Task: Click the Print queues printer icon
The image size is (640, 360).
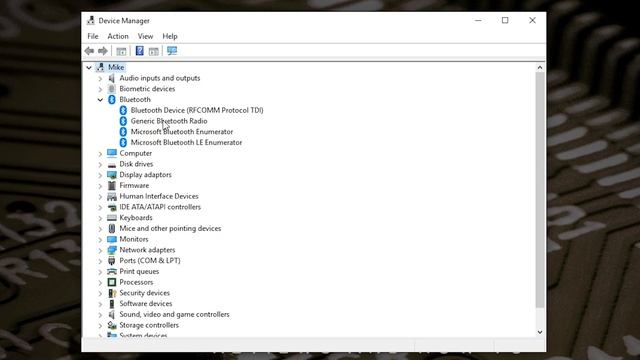Action: (x=112, y=271)
